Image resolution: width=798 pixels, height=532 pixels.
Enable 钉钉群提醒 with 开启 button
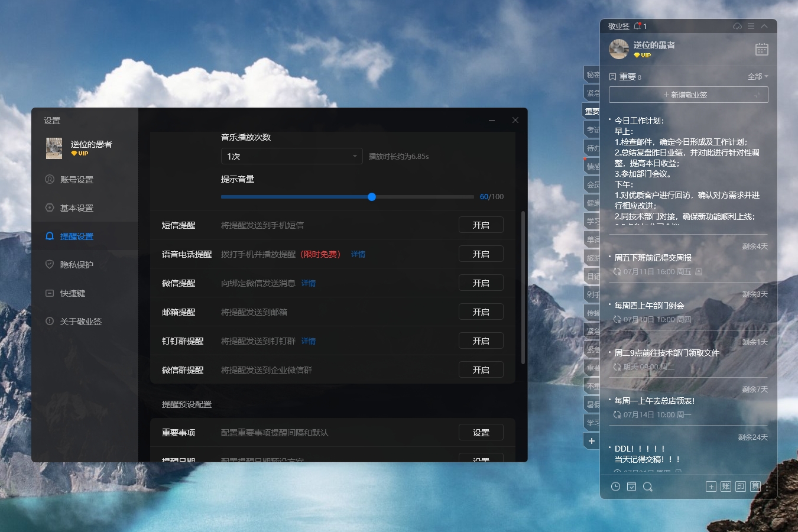click(x=481, y=341)
